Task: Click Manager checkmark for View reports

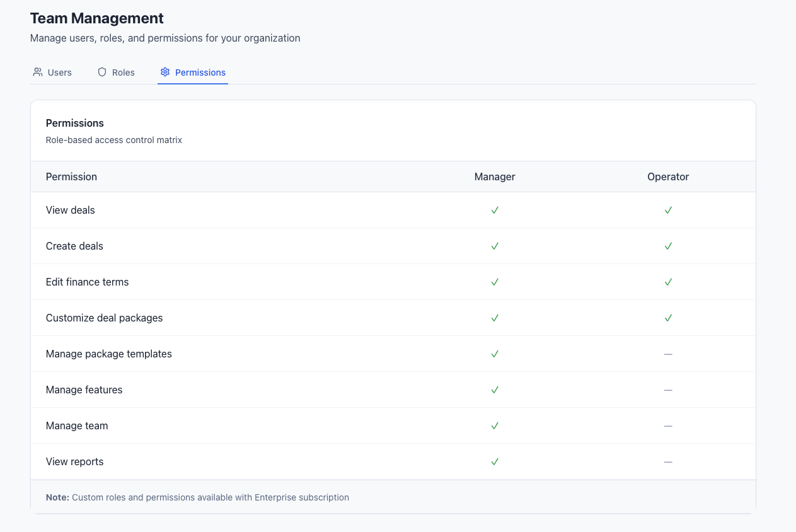Action: [495, 462]
